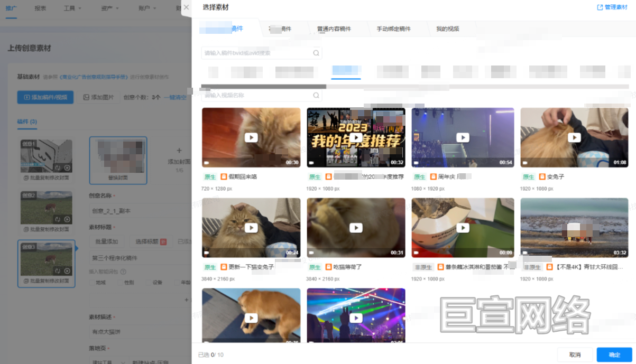Focus 创意名称 field with 创意_2_1_副本
The height and width of the screenshot is (364, 636).
(140, 210)
